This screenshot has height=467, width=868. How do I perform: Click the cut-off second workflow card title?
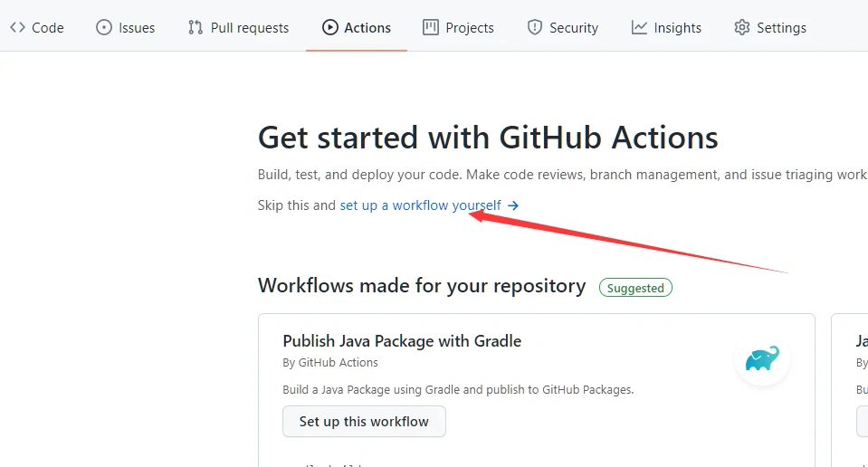pos(862,341)
